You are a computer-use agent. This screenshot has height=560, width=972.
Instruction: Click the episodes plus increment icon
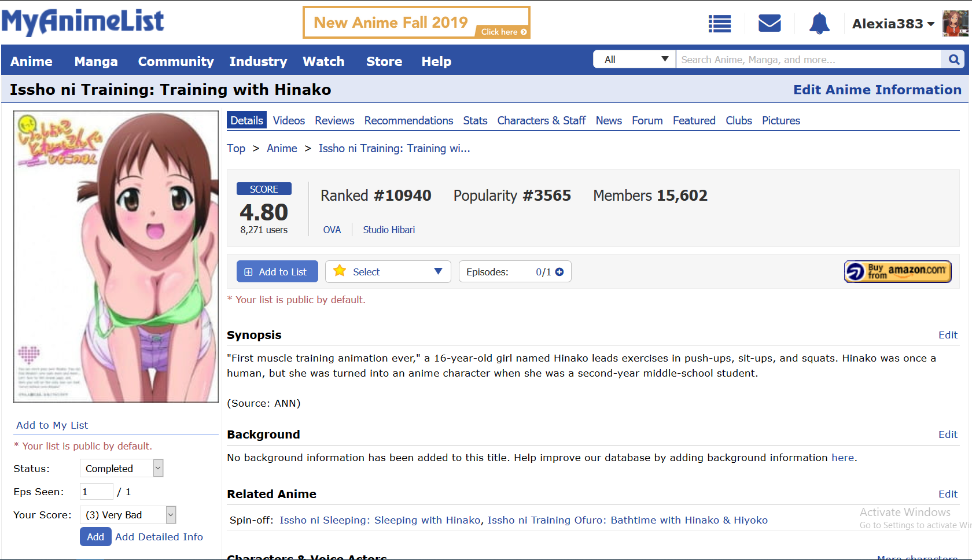pos(559,272)
